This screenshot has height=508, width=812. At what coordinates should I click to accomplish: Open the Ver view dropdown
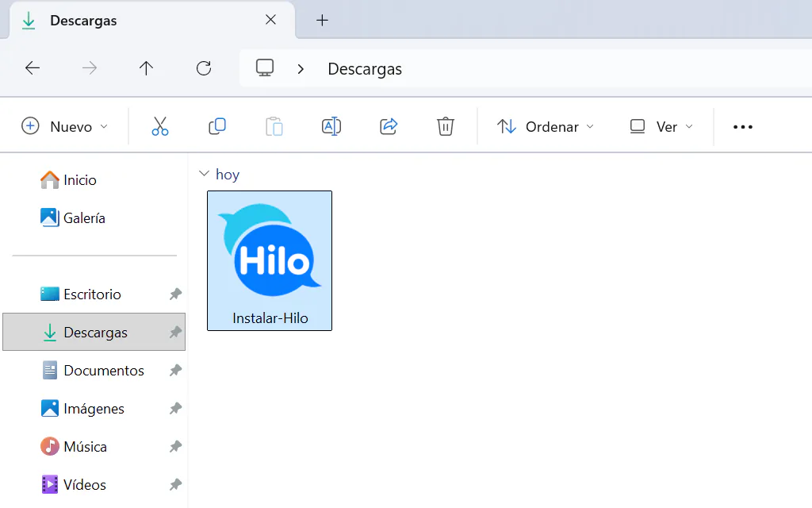[661, 126]
